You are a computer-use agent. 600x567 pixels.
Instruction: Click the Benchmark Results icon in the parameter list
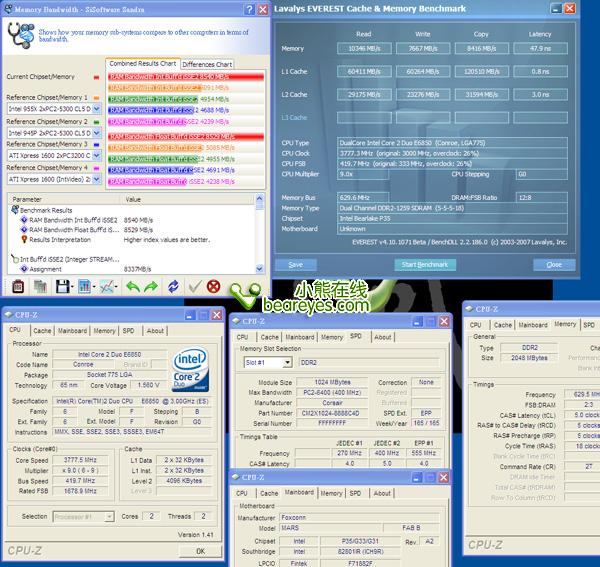click(15, 210)
